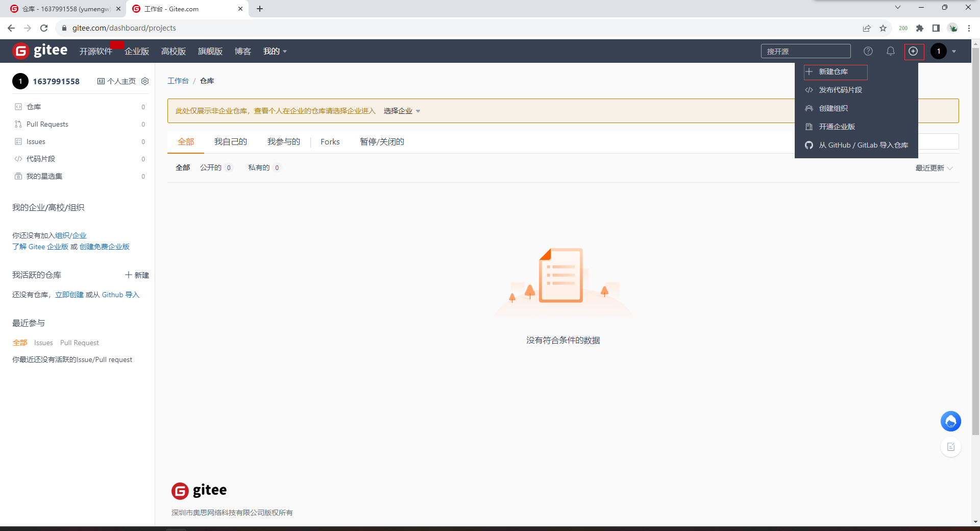Reload the page

(44, 28)
